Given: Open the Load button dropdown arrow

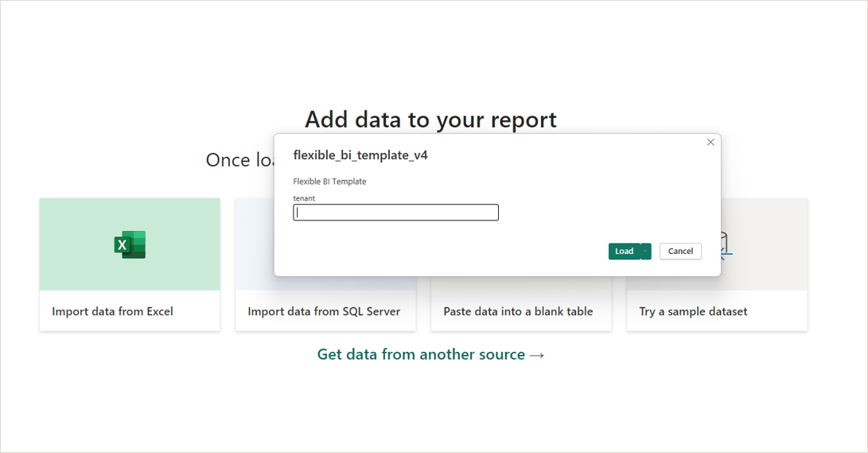Looking at the screenshot, I should [645, 252].
